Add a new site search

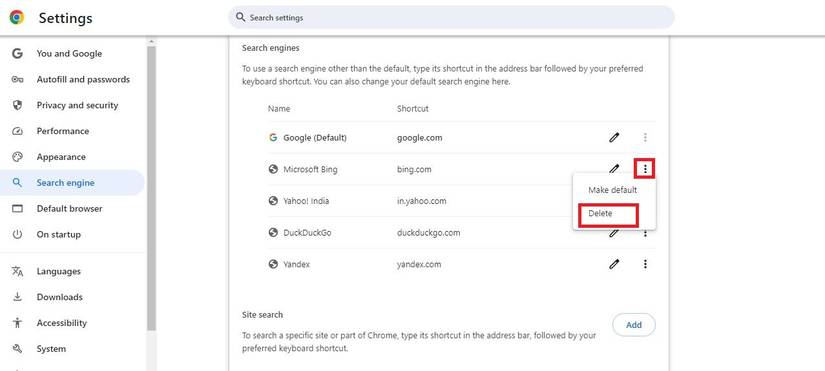pyautogui.click(x=633, y=325)
